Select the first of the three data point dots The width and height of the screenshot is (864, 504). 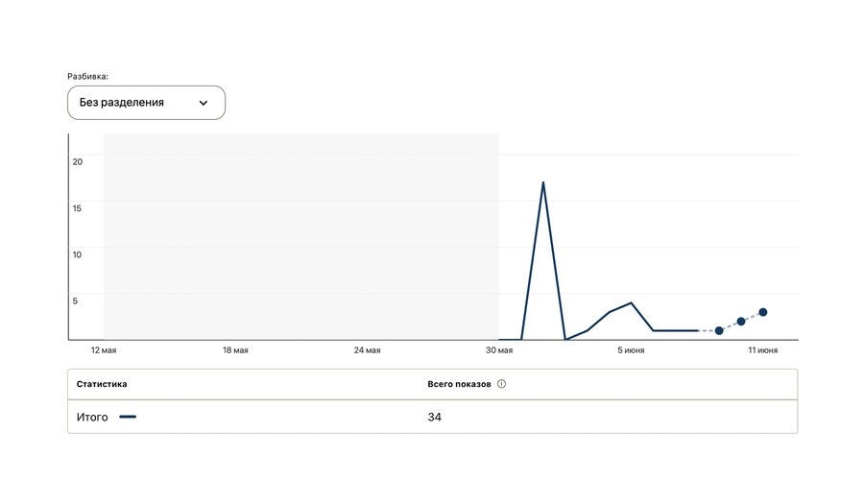click(x=719, y=330)
